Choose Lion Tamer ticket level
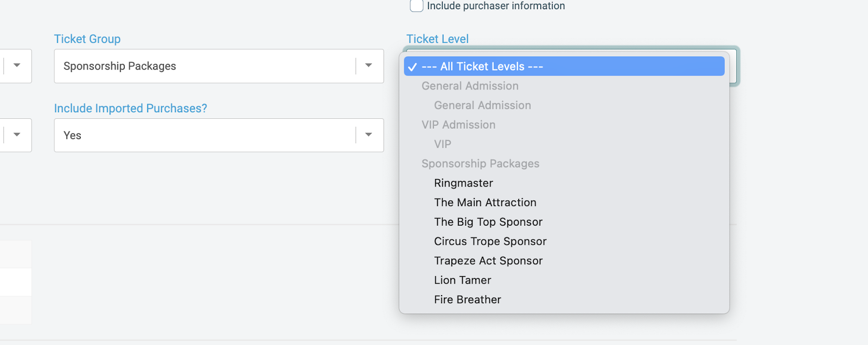868x345 pixels. click(x=462, y=280)
